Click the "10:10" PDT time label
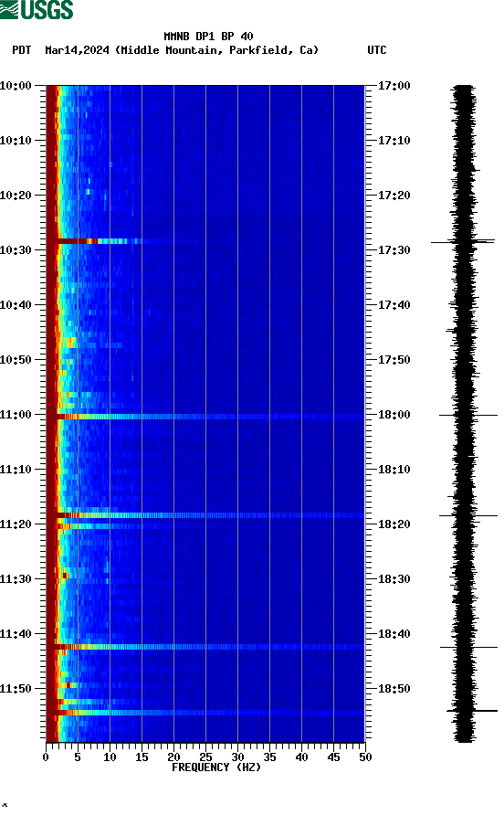This screenshot has height=815, width=504. click(x=16, y=141)
